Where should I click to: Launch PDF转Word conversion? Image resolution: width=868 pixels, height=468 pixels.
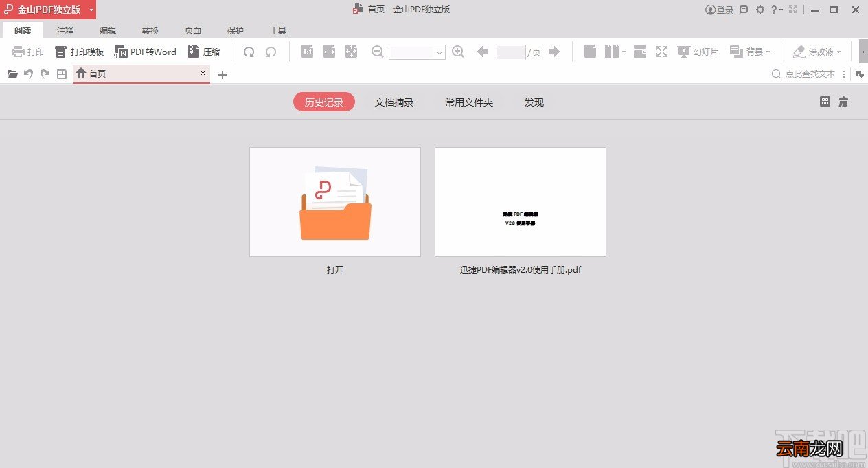point(146,52)
